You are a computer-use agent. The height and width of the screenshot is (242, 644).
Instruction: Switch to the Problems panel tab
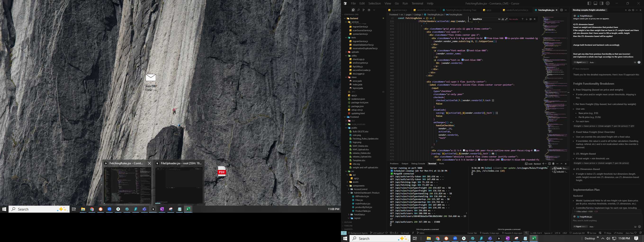click(394, 164)
